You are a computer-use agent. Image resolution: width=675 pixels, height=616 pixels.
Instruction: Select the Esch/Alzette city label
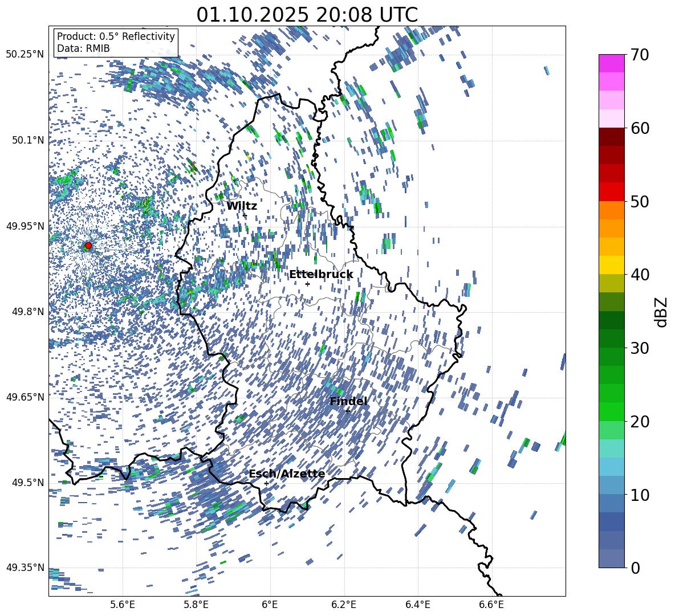coord(287,474)
